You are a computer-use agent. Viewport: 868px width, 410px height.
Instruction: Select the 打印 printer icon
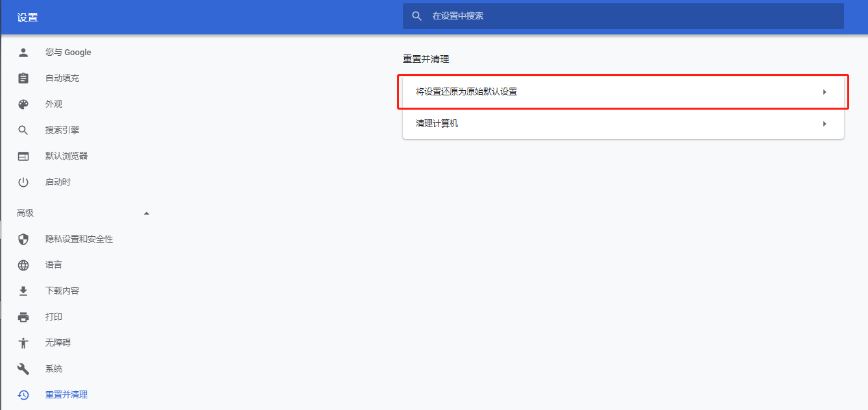(x=23, y=317)
